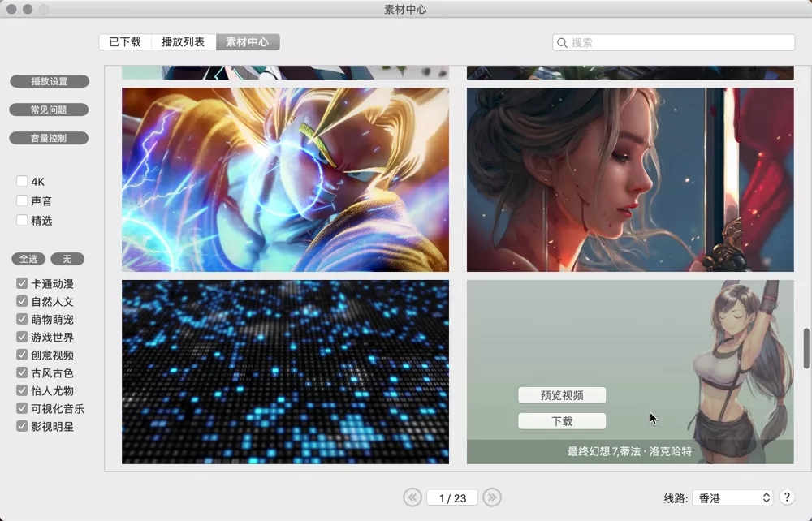Click the search magnifier icon

pyautogui.click(x=562, y=43)
